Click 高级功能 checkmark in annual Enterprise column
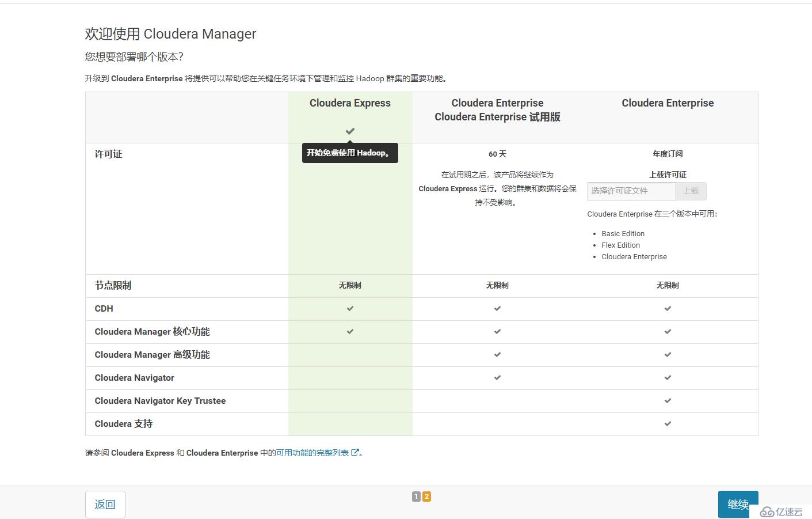 pyautogui.click(x=668, y=355)
